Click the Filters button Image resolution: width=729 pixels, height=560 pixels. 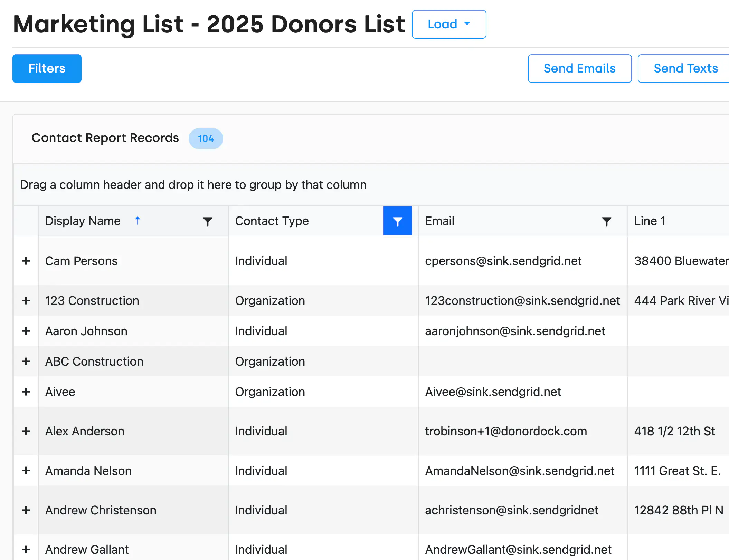[x=47, y=68]
